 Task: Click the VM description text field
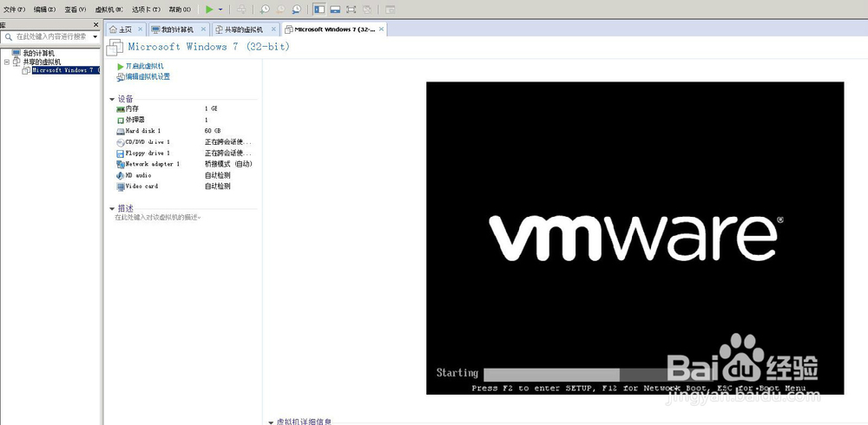158,218
